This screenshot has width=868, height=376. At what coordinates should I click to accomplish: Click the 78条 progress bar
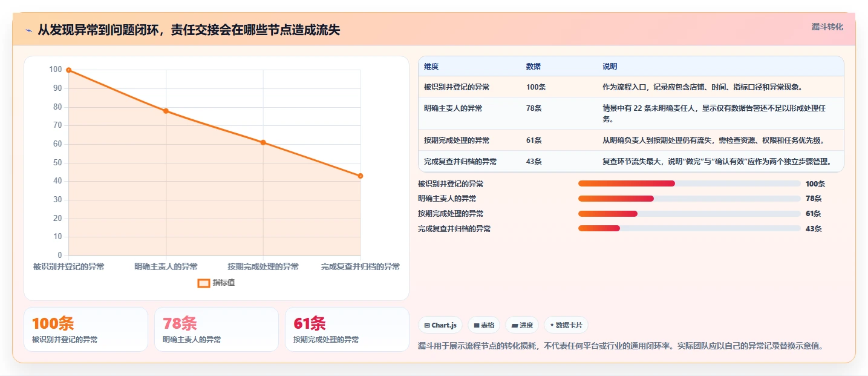point(690,199)
